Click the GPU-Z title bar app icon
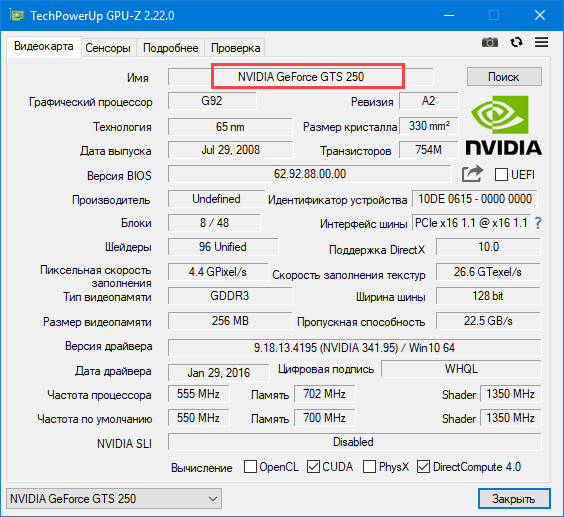The height and width of the screenshot is (517, 564). [x=17, y=15]
